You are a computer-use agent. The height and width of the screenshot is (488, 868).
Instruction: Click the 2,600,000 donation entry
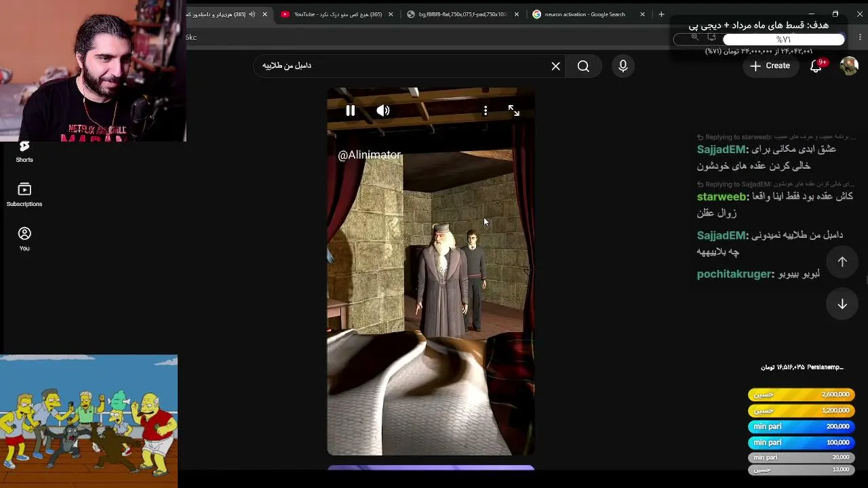tap(802, 394)
